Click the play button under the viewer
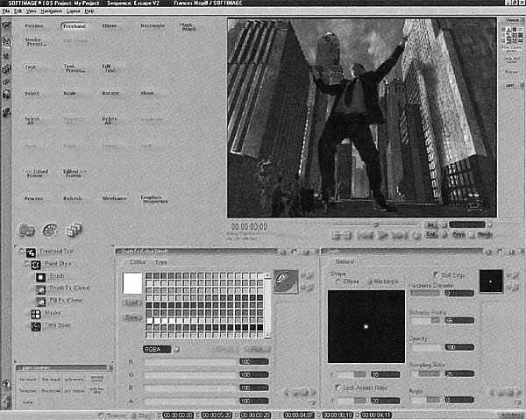 tap(383, 235)
